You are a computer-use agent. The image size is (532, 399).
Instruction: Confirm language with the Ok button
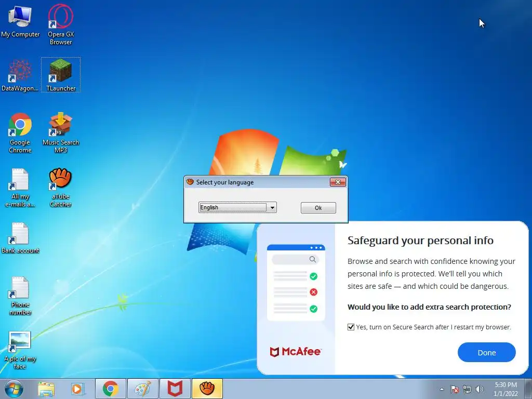(318, 208)
